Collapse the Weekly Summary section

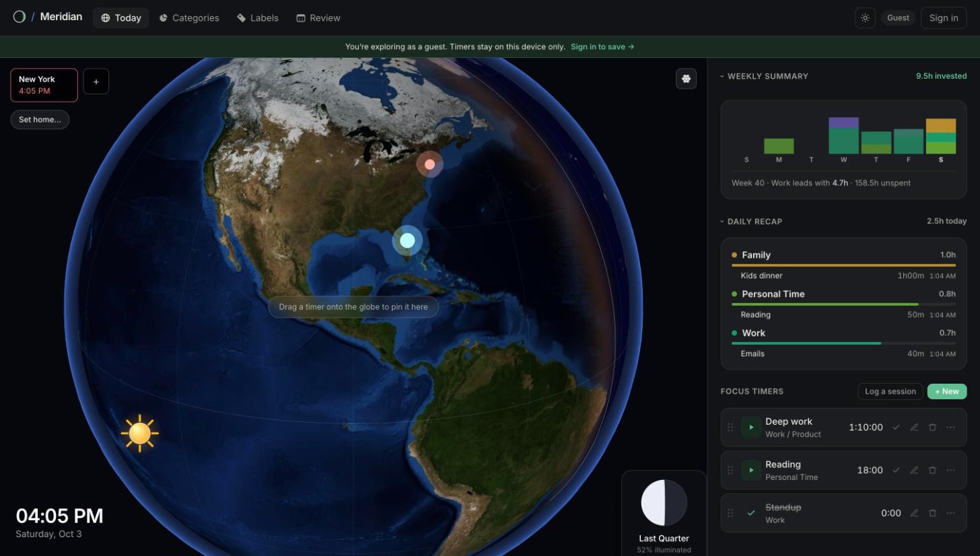click(x=765, y=77)
